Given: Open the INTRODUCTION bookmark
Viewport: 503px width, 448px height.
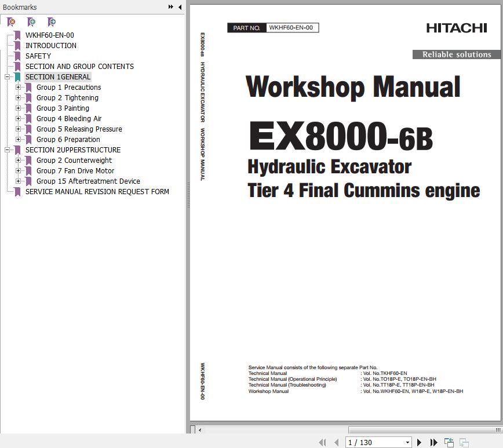Looking at the screenshot, I should 51,46.
